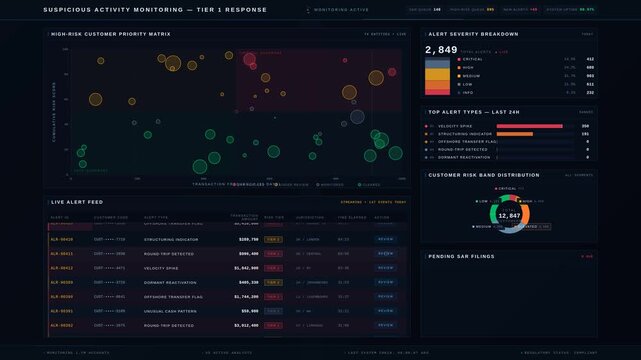This screenshot has height=360, width=641.
Task: Click Review for the $3,912,400 Round-Trip alert
Action: coord(385,325)
